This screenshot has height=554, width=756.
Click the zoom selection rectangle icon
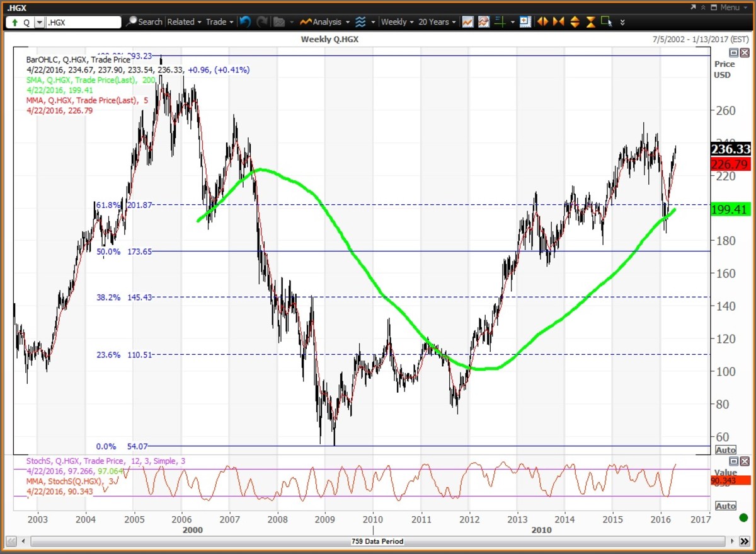tap(607, 22)
